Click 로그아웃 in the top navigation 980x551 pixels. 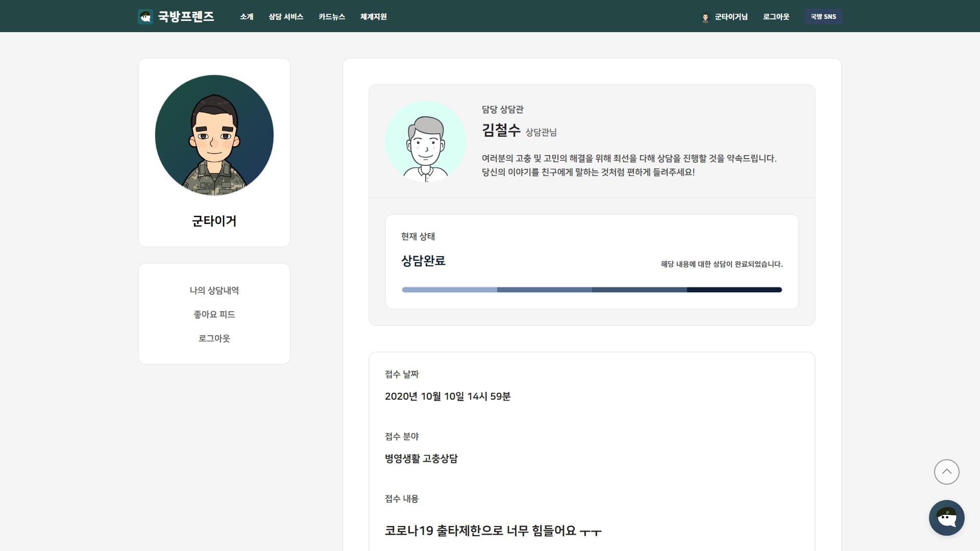coord(776,17)
